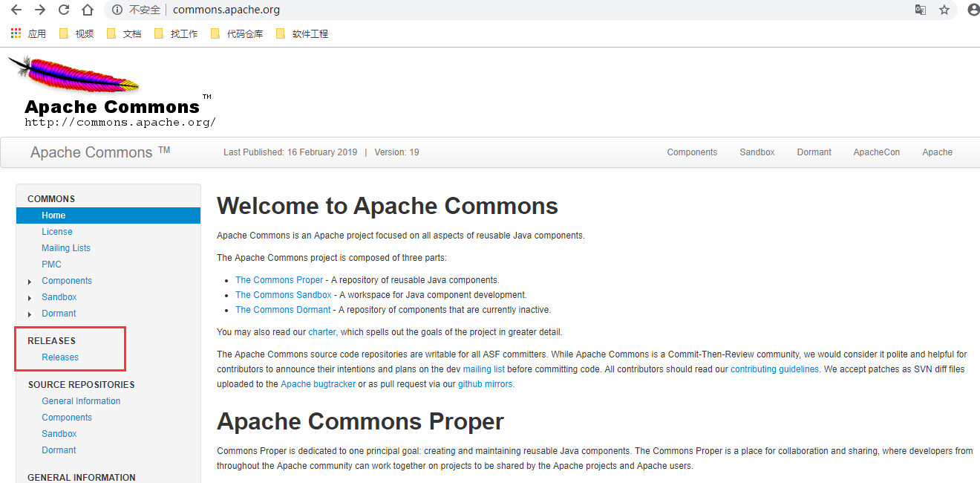980x483 pixels.
Task: Open the contributing guidelines link
Action: tap(776, 369)
